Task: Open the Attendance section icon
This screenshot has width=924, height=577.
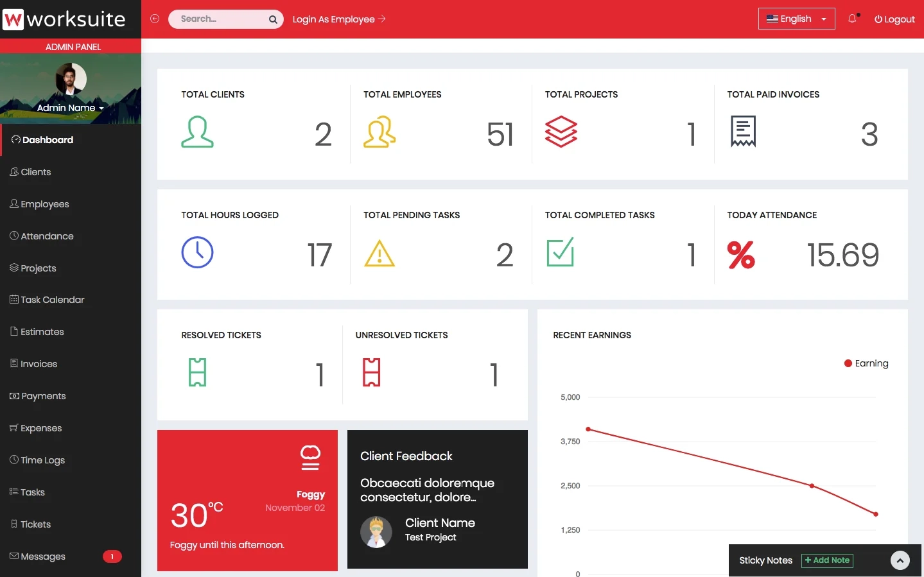Action: [x=13, y=236]
